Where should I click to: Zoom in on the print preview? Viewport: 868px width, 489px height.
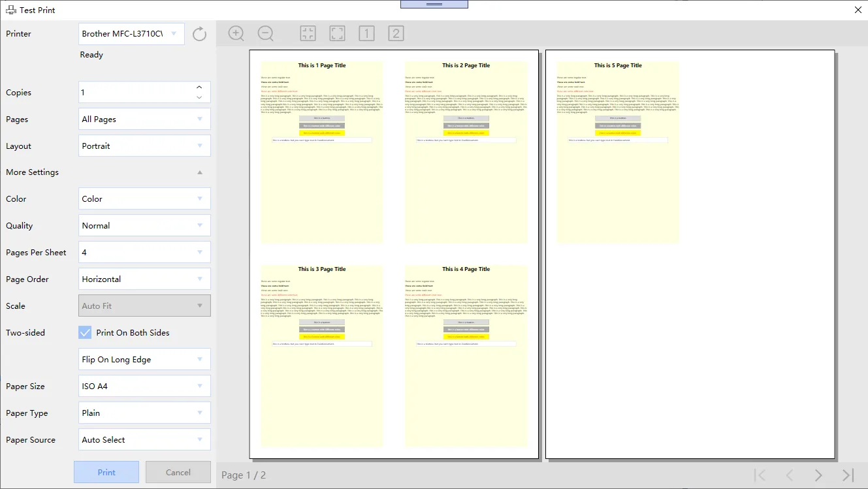click(x=236, y=34)
